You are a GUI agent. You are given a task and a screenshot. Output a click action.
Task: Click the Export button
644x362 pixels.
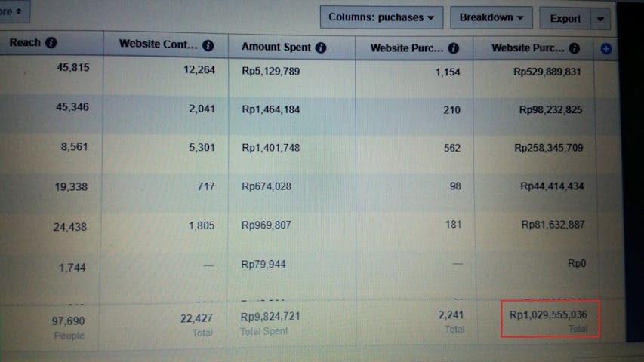click(565, 19)
